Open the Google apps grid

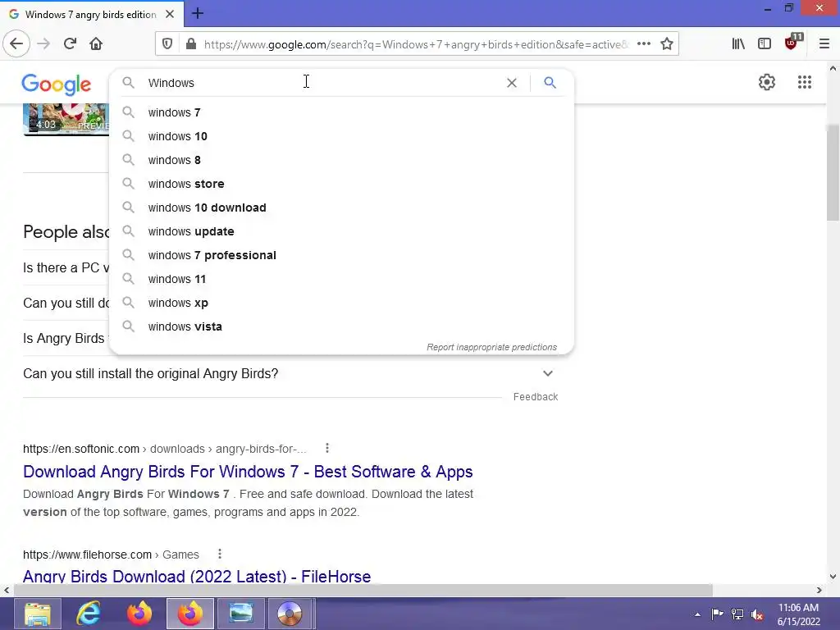804,82
